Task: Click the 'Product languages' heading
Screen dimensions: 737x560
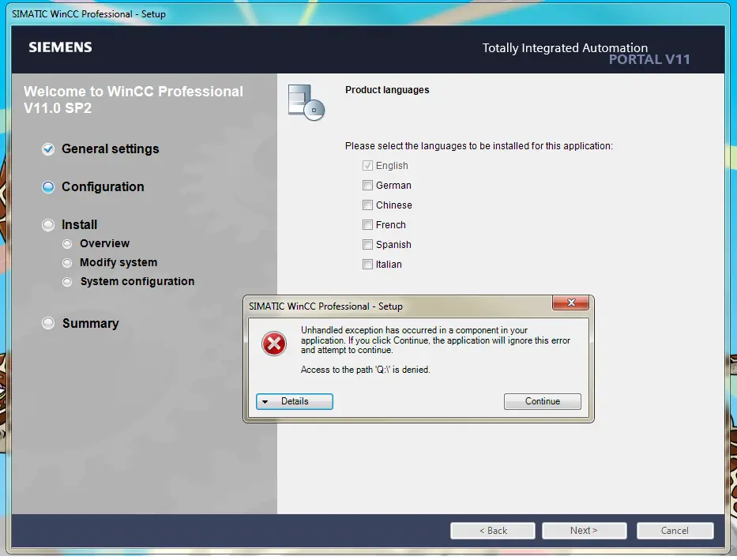Action: [387, 90]
